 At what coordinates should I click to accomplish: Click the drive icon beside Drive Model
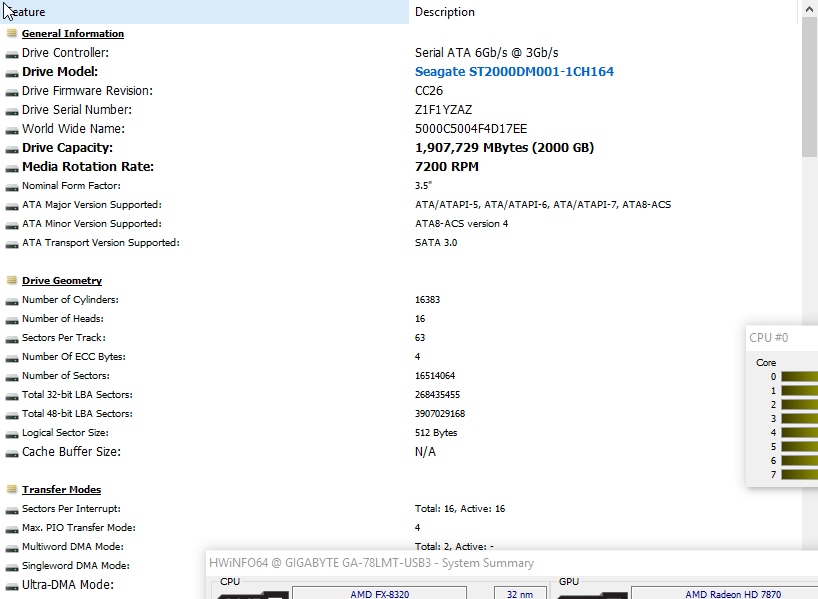click(x=11, y=74)
